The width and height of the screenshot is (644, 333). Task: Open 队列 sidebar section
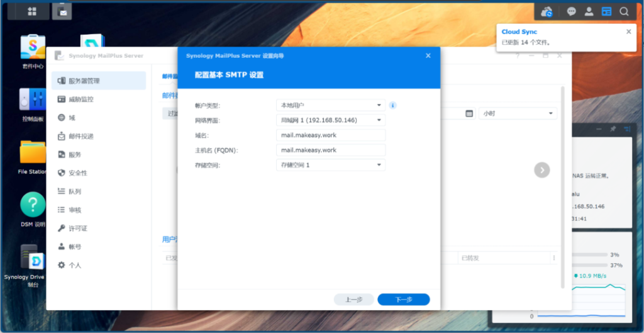99,191
